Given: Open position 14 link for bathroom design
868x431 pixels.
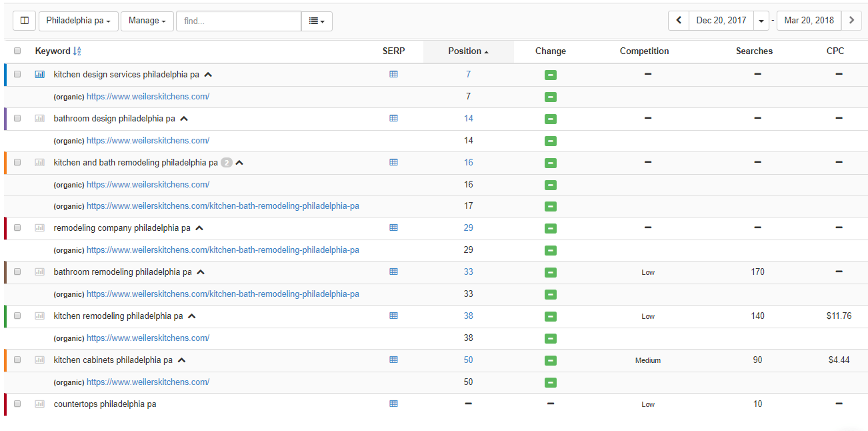Looking at the screenshot, I should pyautogui.click(x=469, y=119).
